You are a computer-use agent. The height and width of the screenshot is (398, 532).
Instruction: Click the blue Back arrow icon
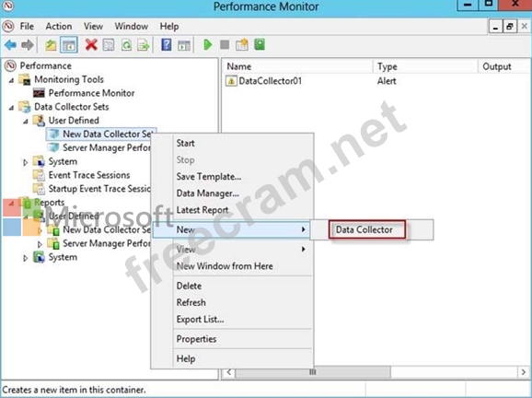[x=10, y=44]
